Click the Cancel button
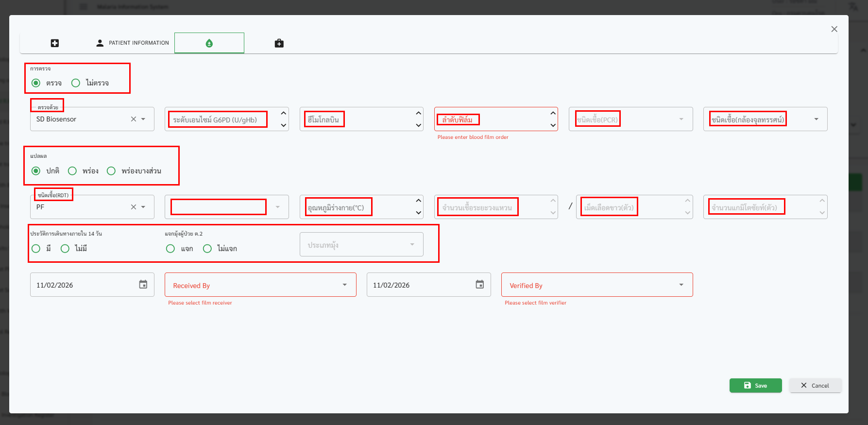This screenshot has height=425, width=868. (x=815, y=385)
